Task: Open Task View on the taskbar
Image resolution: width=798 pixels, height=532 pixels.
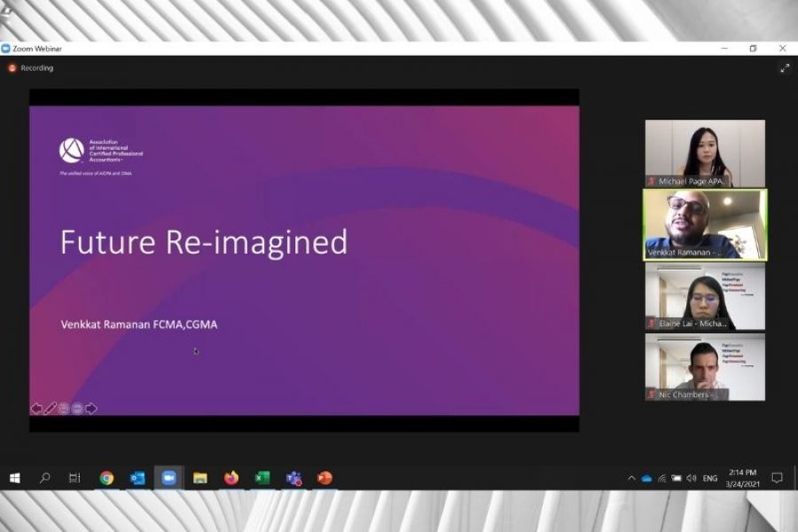Action: (x=74, y=478)
